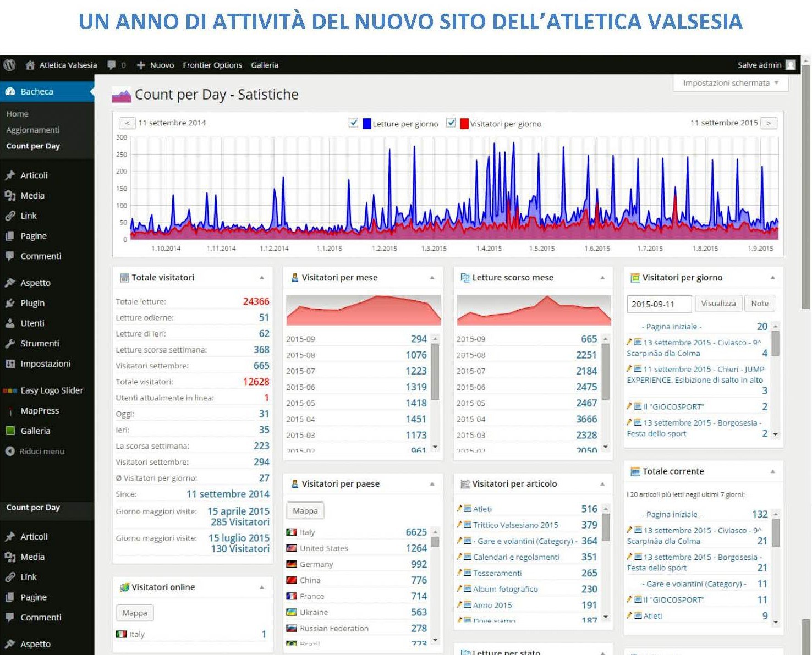Screen dimensions: 812x655
Task: Click the blue Letture per giorno color swatch
Action: click(367, 124)
